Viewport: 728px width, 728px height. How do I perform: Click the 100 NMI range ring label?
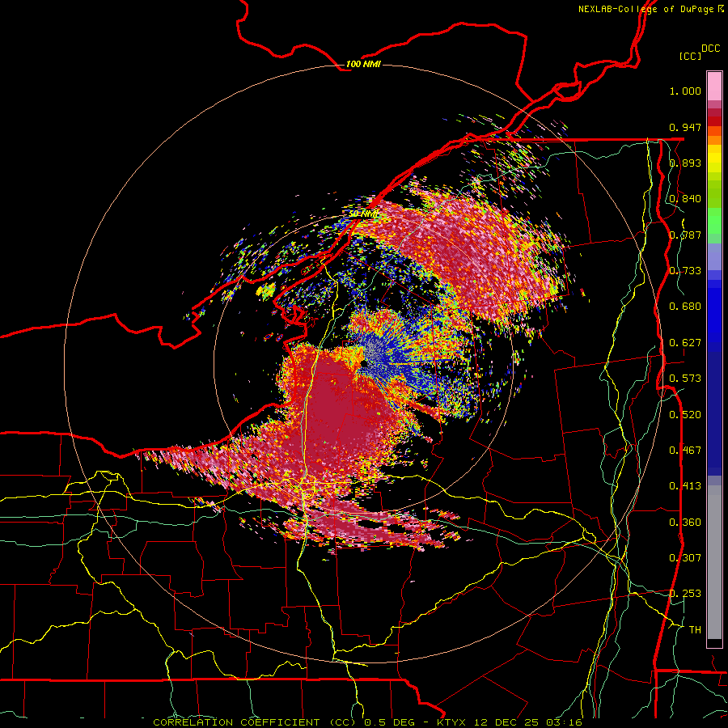(363, 64)
